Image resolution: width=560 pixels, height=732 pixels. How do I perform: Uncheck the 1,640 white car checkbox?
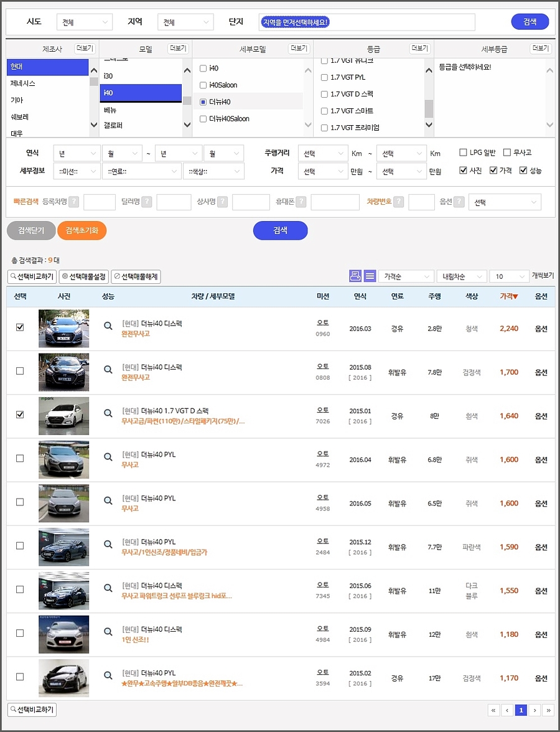coord(20,415)
